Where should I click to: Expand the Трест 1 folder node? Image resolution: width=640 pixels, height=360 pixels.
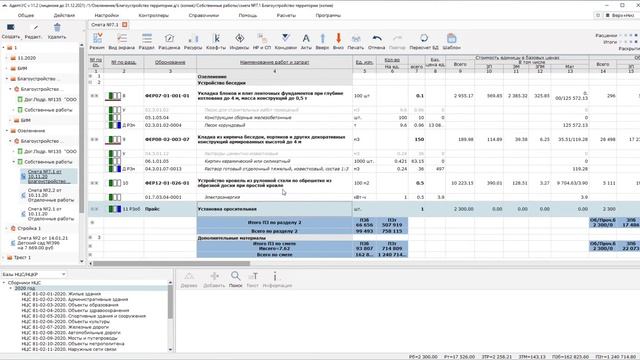pos(4,258)
